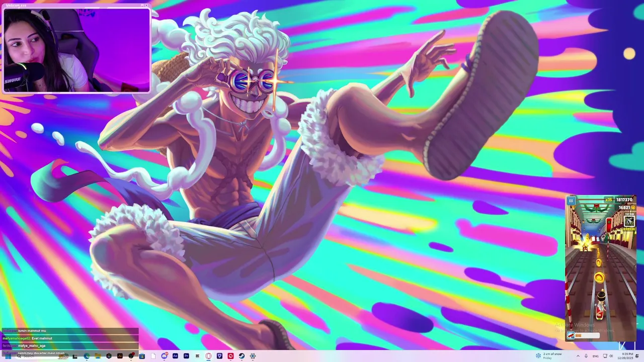Image resolution: width=644 pixels, height=362 pixels.
Task: Launch Adobe Illustrator from the taskbar
Action: (120, 356)
